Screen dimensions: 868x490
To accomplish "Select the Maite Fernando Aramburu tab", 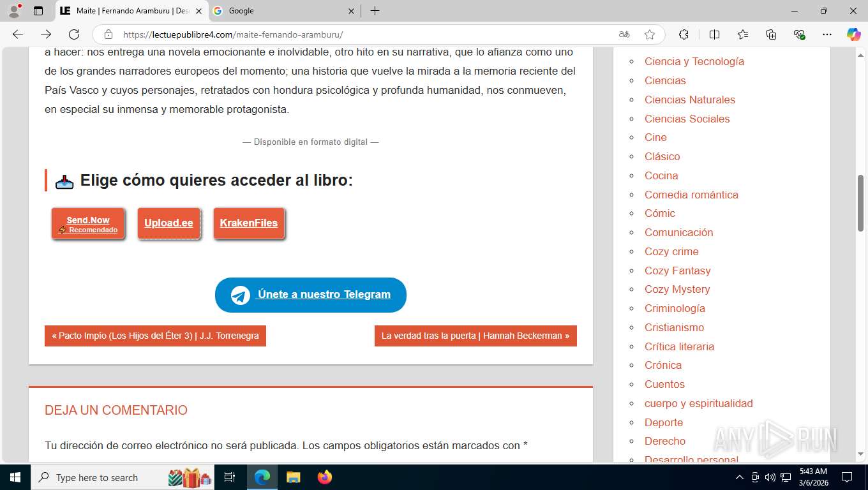I will pyautogui.click(x=132, y=11).
